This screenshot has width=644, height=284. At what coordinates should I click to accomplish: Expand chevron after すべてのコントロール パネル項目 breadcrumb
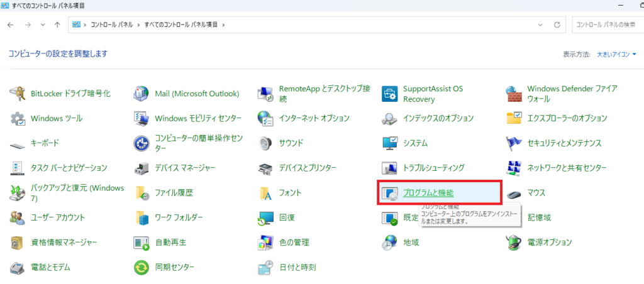[223, 25]
